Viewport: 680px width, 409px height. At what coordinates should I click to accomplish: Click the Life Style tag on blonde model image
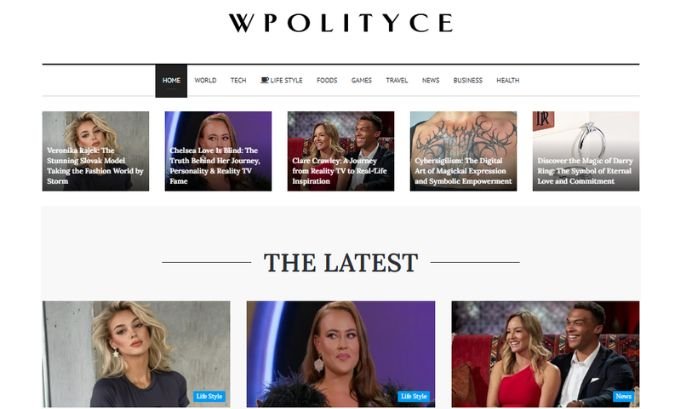point(209,396)
